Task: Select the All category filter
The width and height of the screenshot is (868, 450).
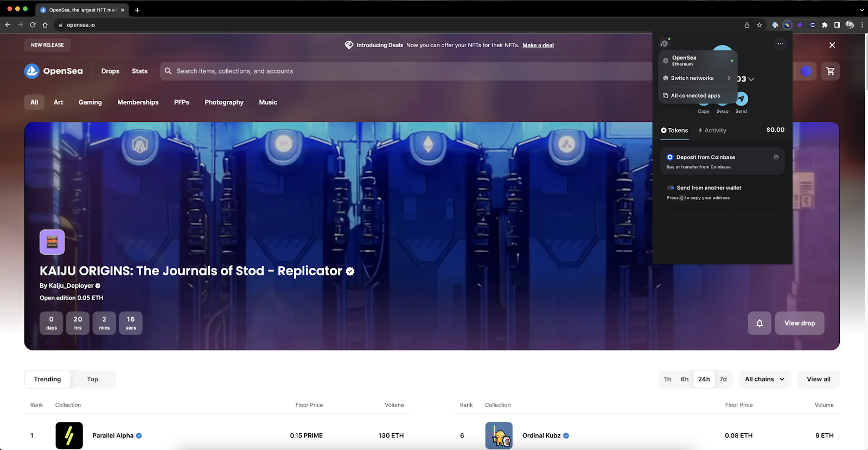Action: (x=34, y=102)
